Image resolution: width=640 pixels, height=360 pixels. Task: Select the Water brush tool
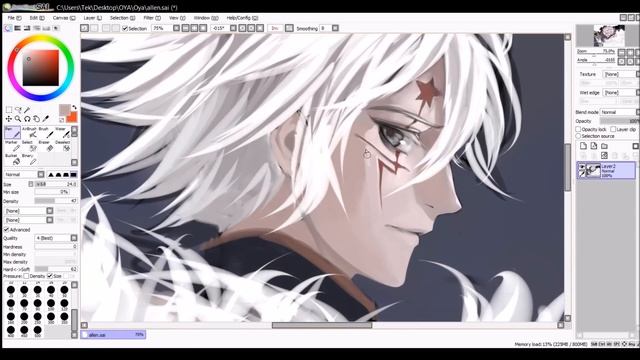click(x=62, y=133)
